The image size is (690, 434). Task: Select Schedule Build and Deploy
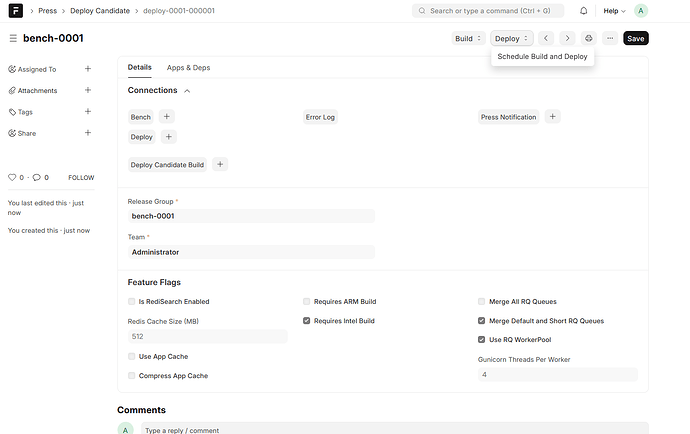click(542, 56)
